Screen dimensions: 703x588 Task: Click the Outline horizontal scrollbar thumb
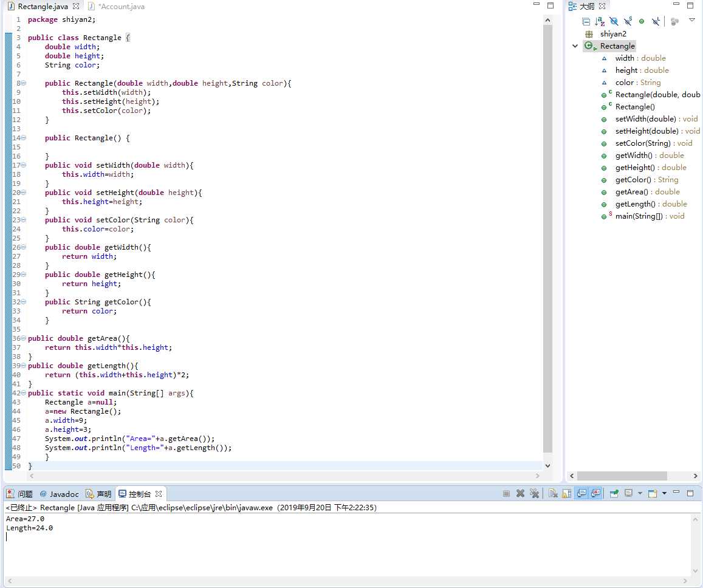pos(622,476)
